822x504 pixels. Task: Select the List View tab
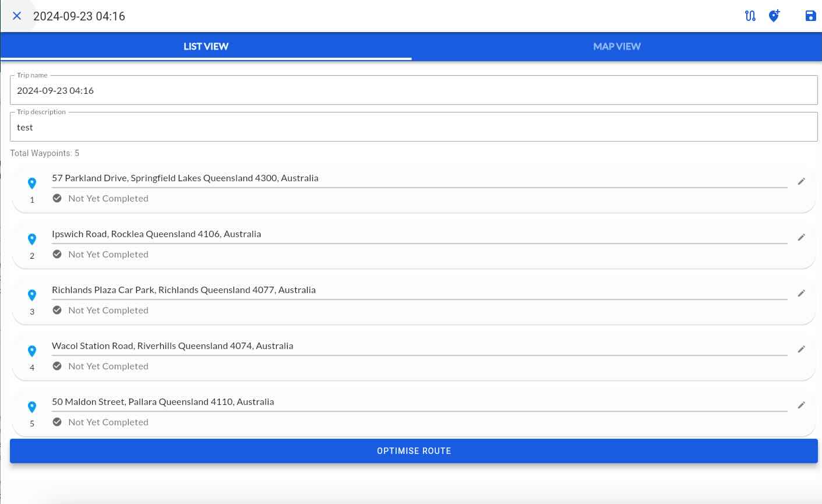[x=206, y=47]
